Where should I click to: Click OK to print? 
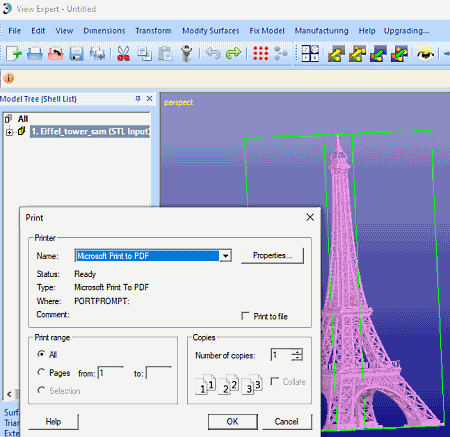233,422
